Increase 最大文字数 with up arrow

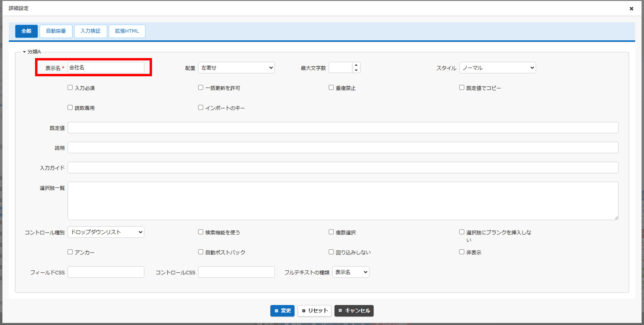click(x=356, y=65)
